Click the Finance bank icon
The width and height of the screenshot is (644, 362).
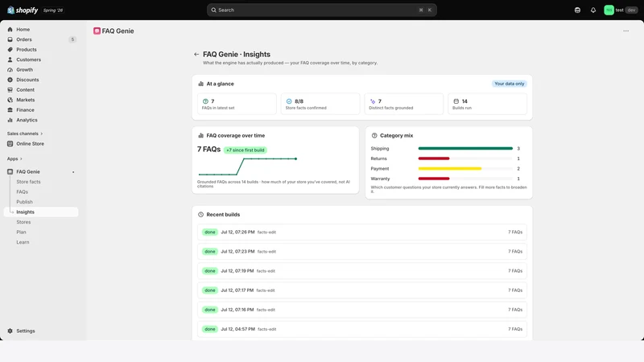tap(10, 110)
